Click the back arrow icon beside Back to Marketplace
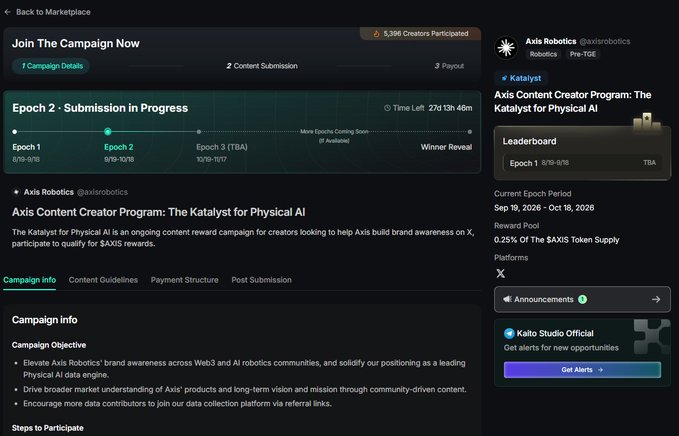679x436 pixels. click(7, 12)
